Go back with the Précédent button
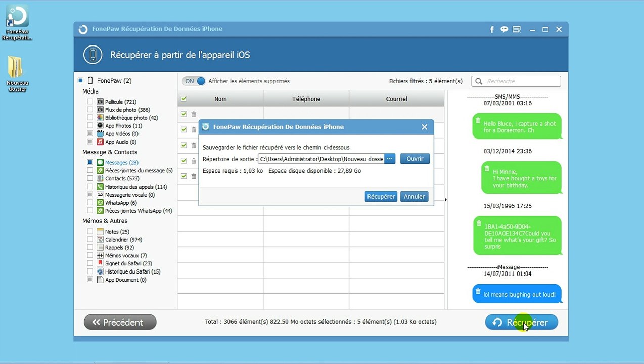This screenshot has height=364, width=644. click(x=120, y=322)
